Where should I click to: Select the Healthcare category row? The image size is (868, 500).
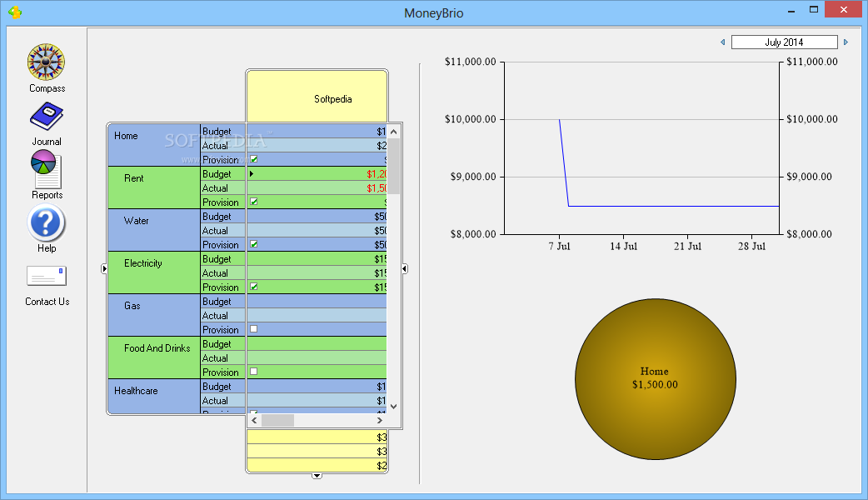click(154, 397)
